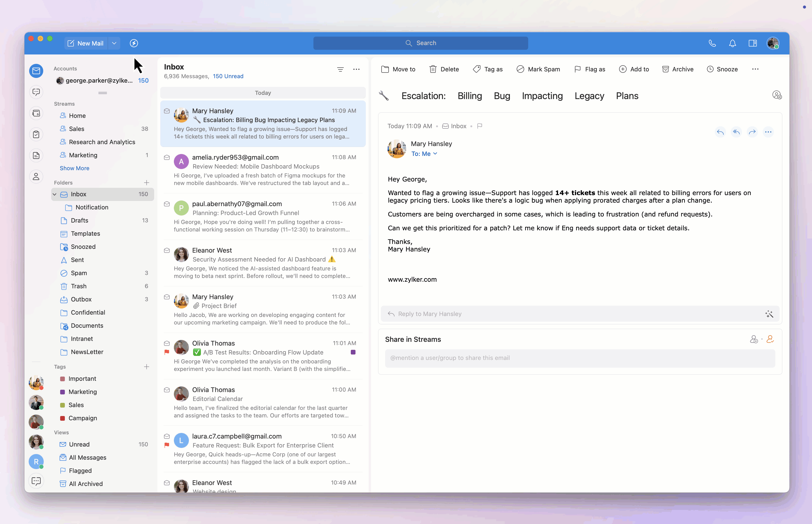Screen dimensions: 812x524
Task: Open the Calendar icon in left sidebar
Action: point(36,113)
